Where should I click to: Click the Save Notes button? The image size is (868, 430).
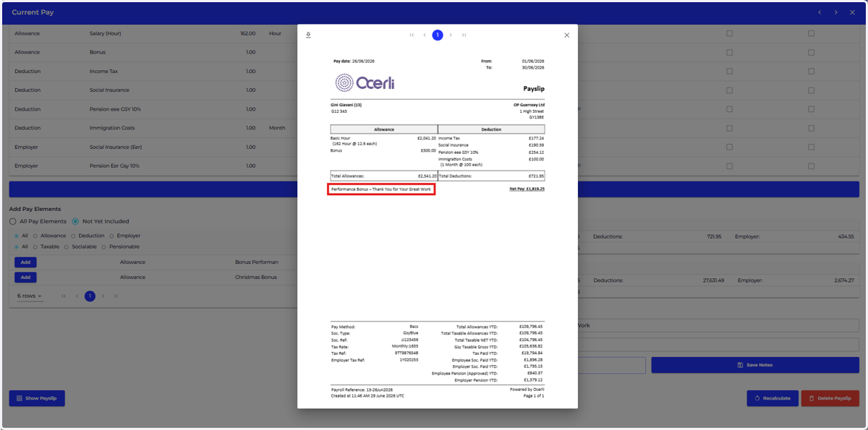[x=755, y=365]
